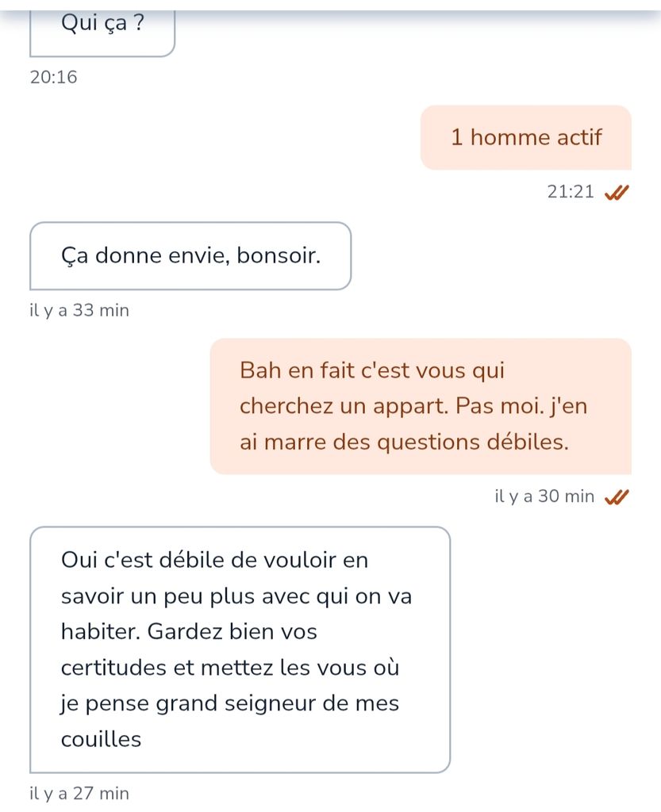This screenshot has height=812, width=661.
Task: Click the read receipt beside 'il y a 30 min'
Action: 617,496
